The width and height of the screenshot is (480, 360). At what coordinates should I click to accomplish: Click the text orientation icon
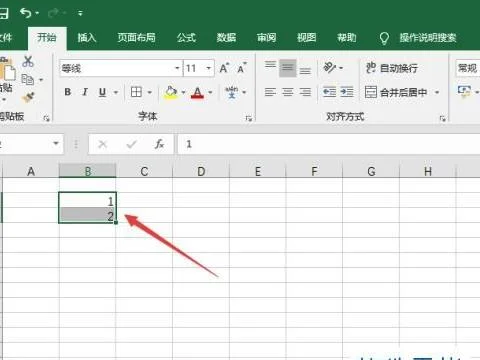[330, 68]
